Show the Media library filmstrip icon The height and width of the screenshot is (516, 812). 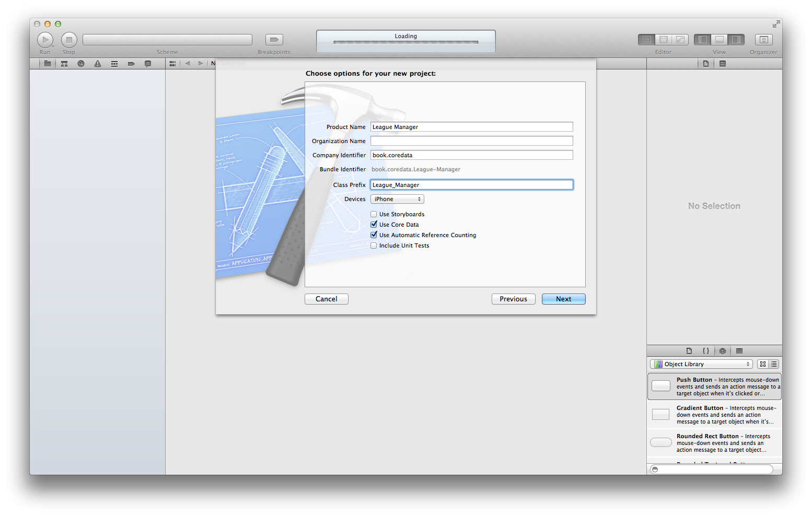tap(739, 351)
